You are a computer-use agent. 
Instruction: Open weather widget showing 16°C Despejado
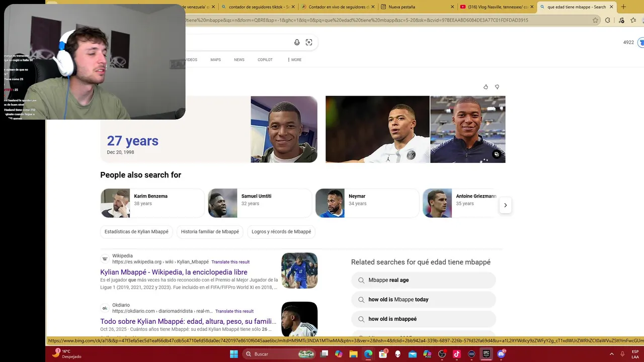(66, 354)
